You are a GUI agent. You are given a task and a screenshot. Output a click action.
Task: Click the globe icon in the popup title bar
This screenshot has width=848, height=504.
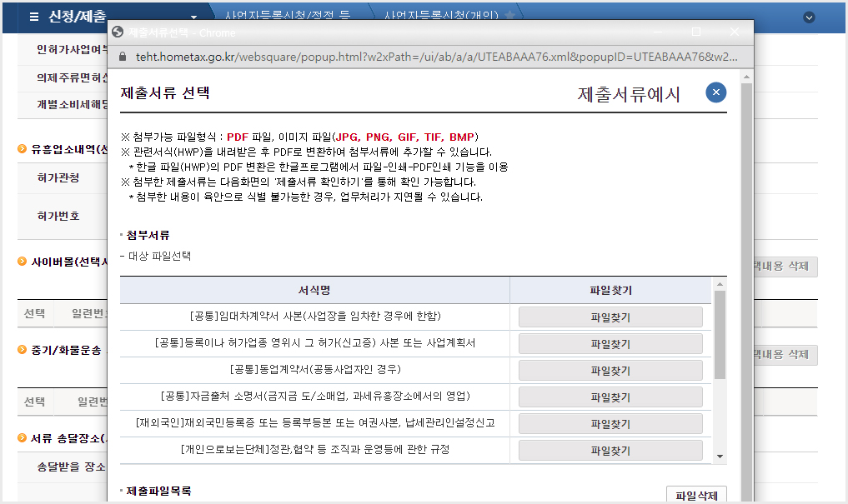(118, 32)
